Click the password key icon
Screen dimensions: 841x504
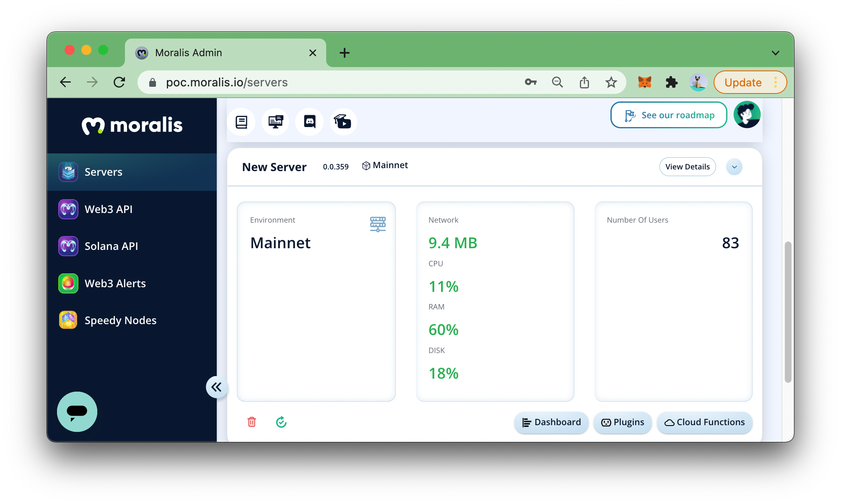point(531,82)
